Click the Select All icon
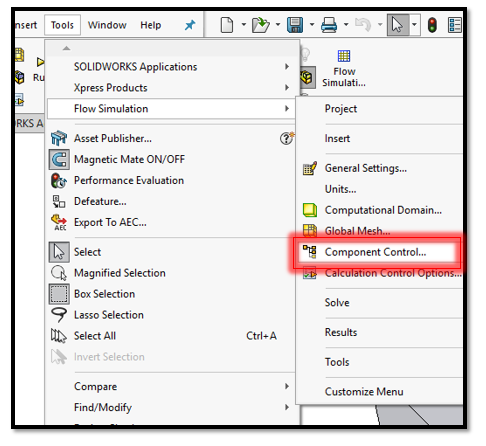 tap(59, 336)
